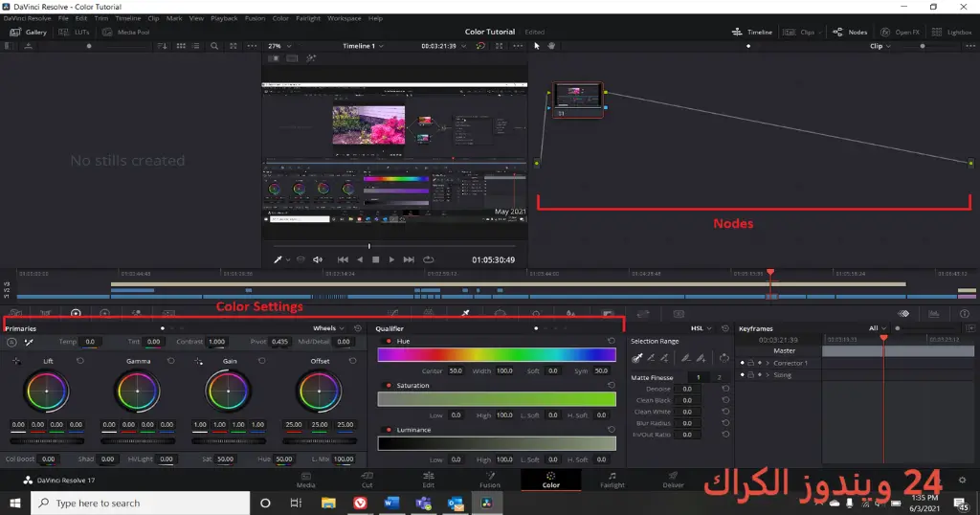Click the auto balance A icon
The width and height of the screenshot is (980, 515).
pyautogui.click(x=11, y=342)
